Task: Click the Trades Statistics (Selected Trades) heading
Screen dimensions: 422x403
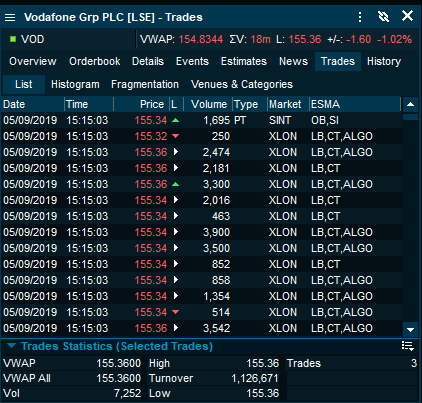Action: (x=117, y=346)
